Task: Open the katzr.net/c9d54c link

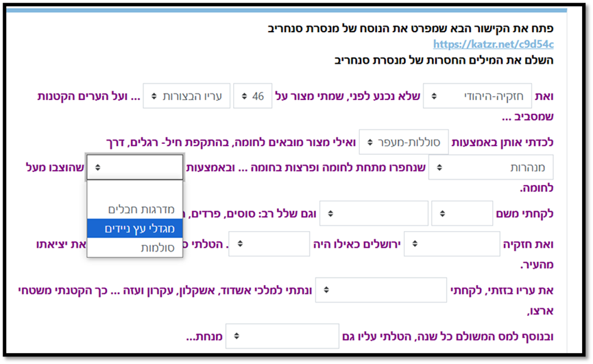Action: (493, 45)
